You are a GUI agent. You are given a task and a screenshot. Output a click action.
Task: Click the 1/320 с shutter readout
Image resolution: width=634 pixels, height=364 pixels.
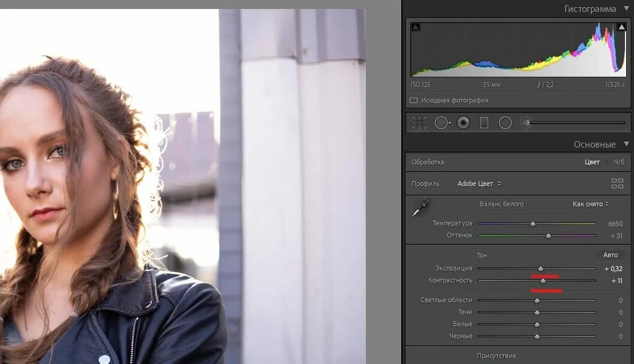pyautogui.click(x=615, y=85)
